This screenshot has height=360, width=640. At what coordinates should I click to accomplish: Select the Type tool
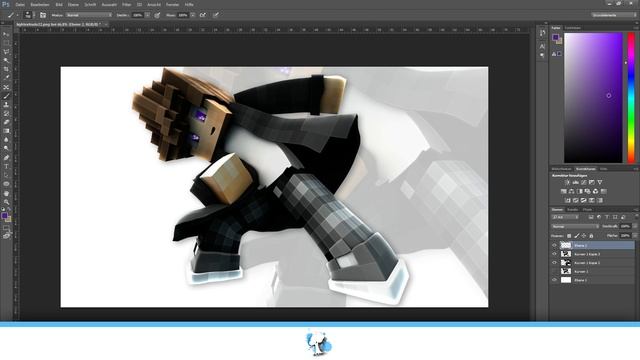6,167
